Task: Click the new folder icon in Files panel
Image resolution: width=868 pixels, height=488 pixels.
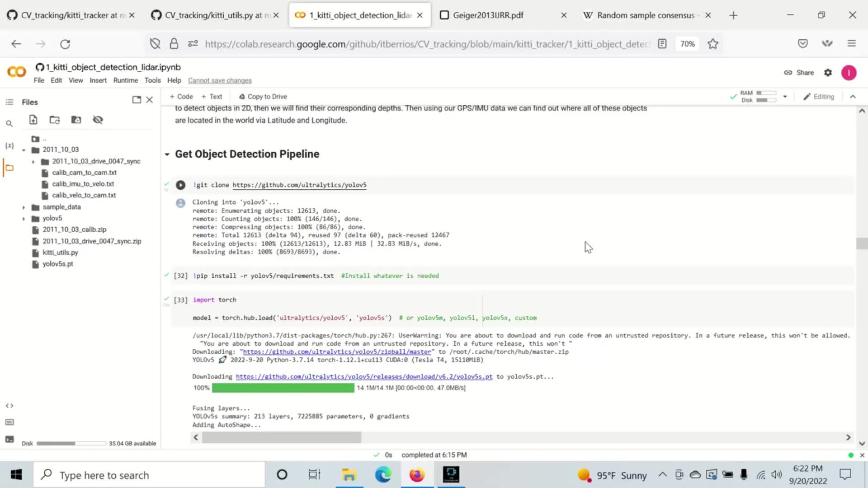Action: click(54, 119)
